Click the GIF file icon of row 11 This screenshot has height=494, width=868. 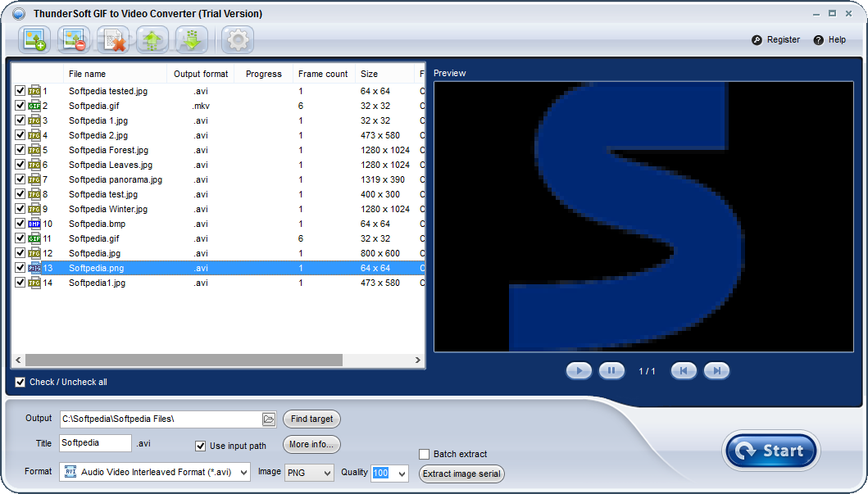pyautogui.click(x=34, y=238)
